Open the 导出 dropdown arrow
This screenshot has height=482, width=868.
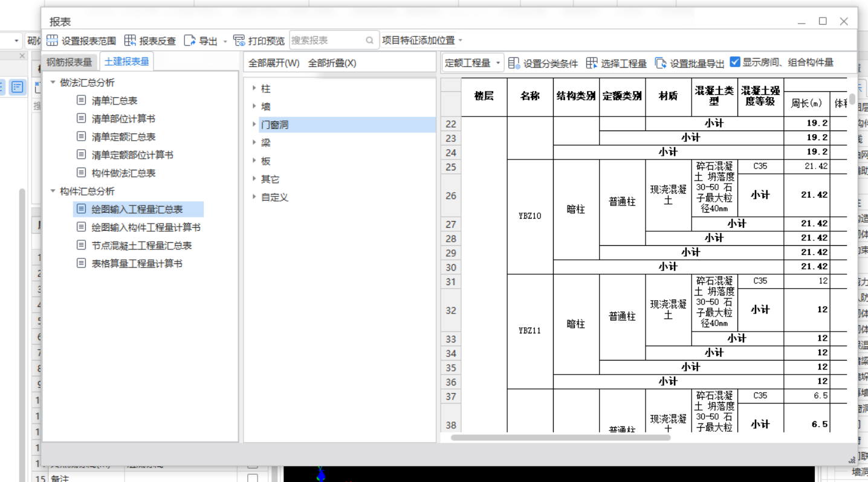click(225, 41)
